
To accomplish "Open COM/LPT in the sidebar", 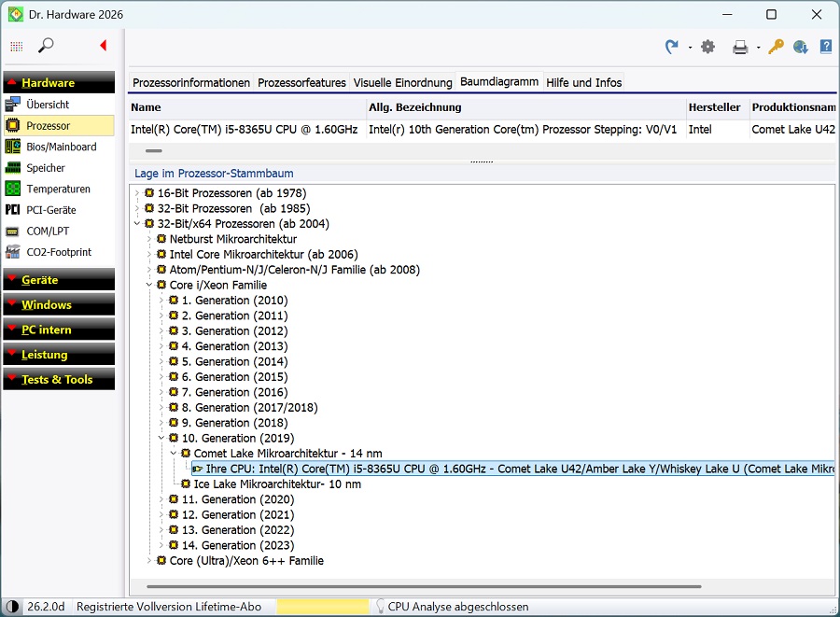I will [59, 231].
